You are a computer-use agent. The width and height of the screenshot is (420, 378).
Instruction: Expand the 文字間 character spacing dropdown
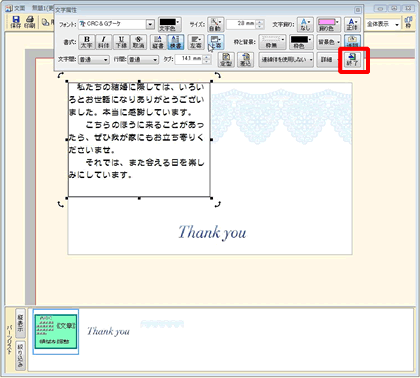[x=94, y=60]
